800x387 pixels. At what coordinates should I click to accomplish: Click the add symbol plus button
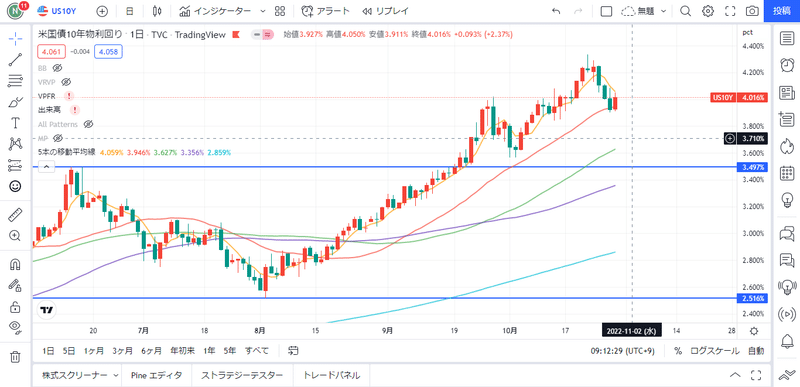pyautogui.click(x=102, y=11)
